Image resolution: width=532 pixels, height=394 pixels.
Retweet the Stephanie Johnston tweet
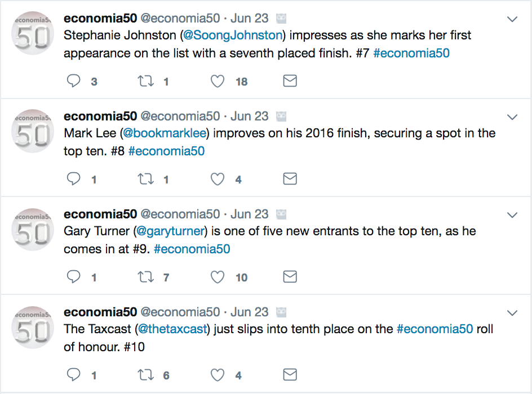[145, 82]
